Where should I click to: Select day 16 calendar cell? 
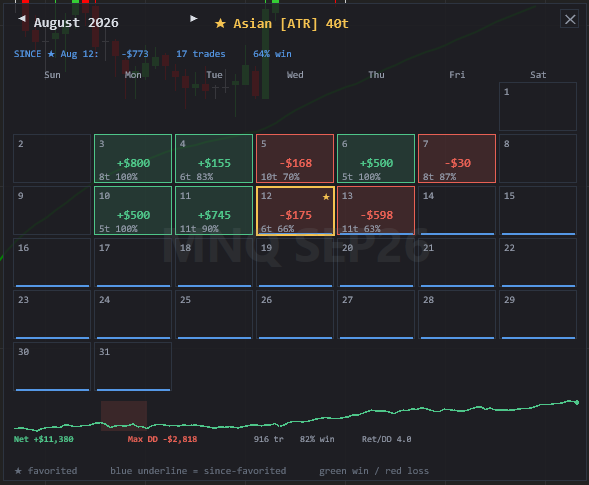point(52,263)
